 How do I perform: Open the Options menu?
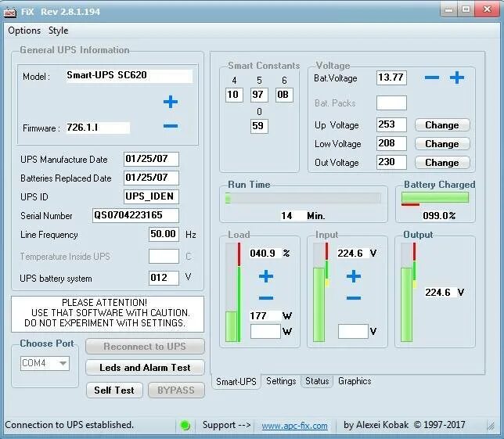coord(24,31)
